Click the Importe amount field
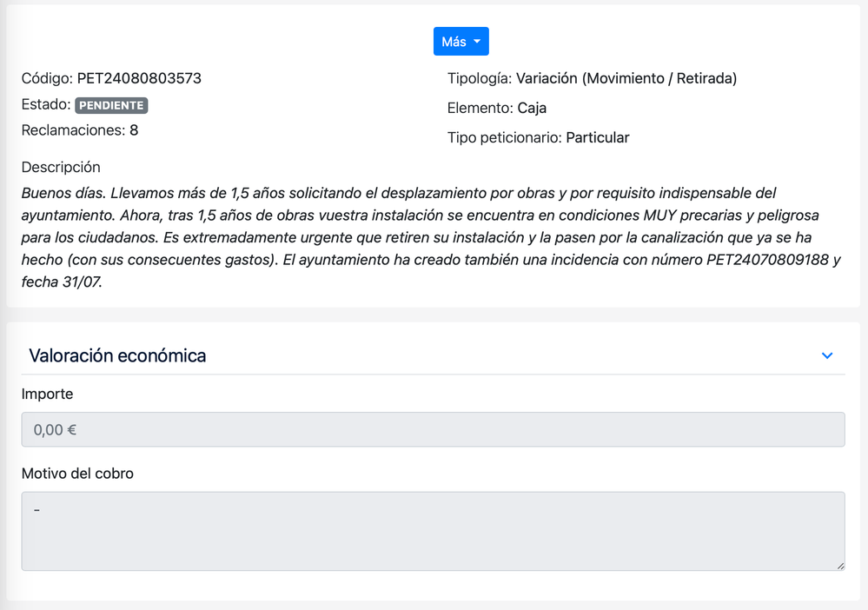The image size is (868, 610). click(x=433, y=429)
